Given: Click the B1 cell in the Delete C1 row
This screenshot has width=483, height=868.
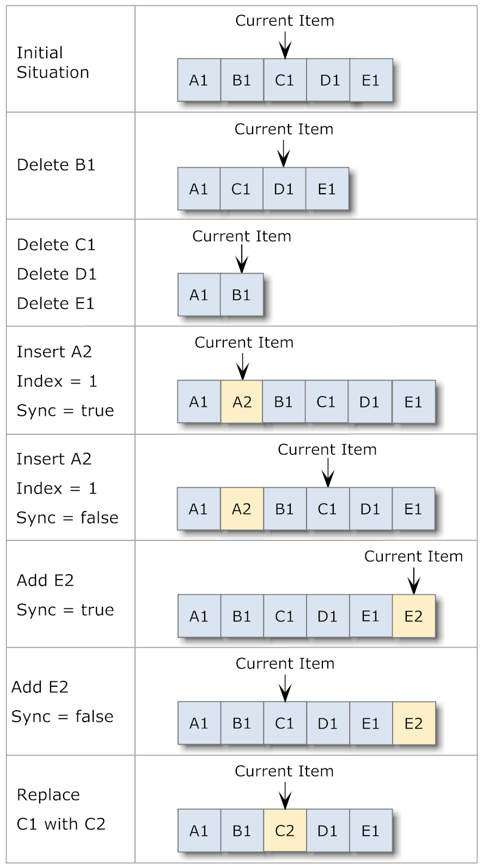Looking at the screenshot, I should pos(242,295).
